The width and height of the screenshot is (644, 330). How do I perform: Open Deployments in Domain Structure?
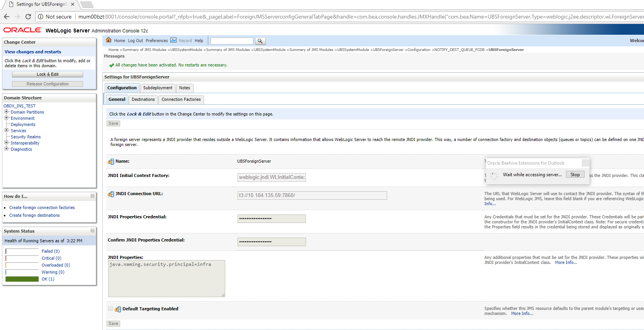tap(23, 124)
